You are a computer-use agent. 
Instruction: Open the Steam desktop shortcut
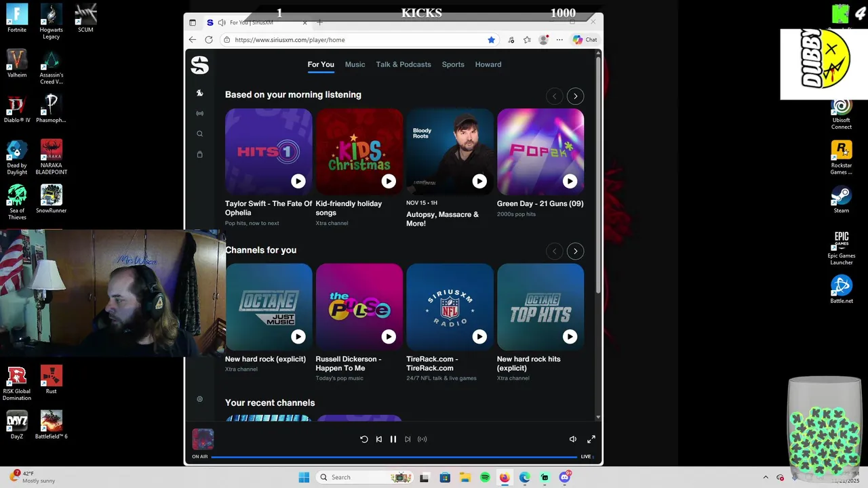(x=842, y=199)
